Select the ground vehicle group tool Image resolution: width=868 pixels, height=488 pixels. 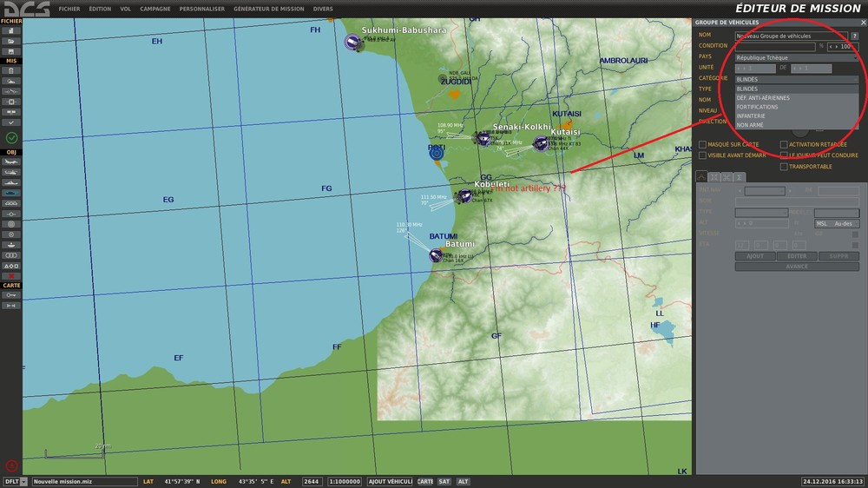point(11,193)
